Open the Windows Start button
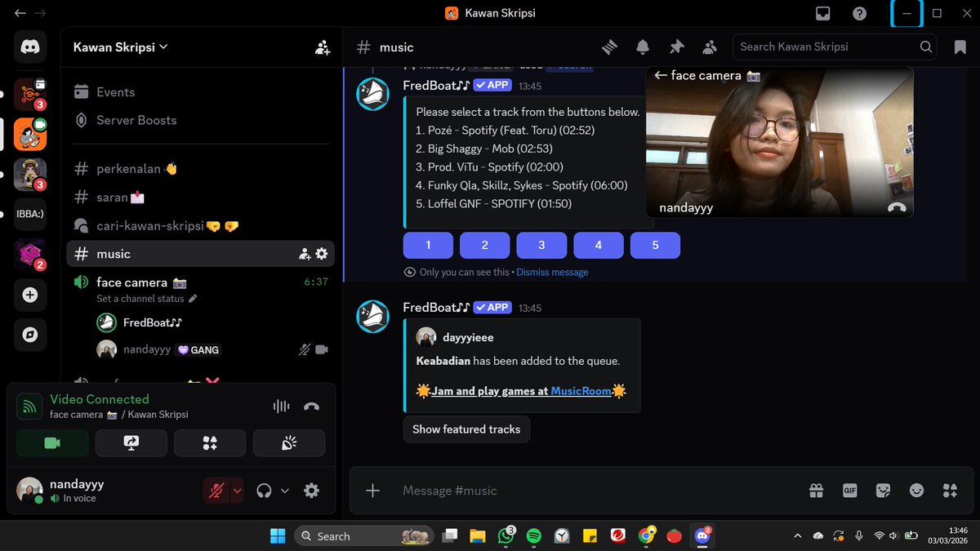The width and height of the screenshot is (980, 551). tap(278, 535)
